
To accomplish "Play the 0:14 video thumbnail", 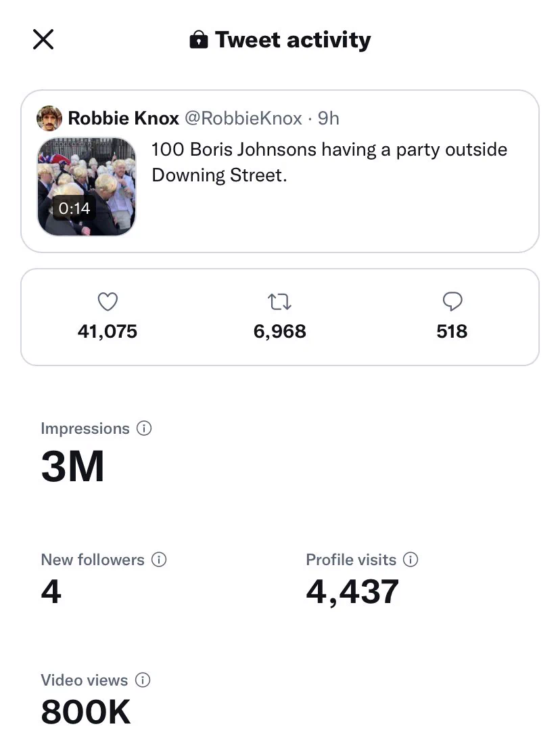I will coord(87,187).
